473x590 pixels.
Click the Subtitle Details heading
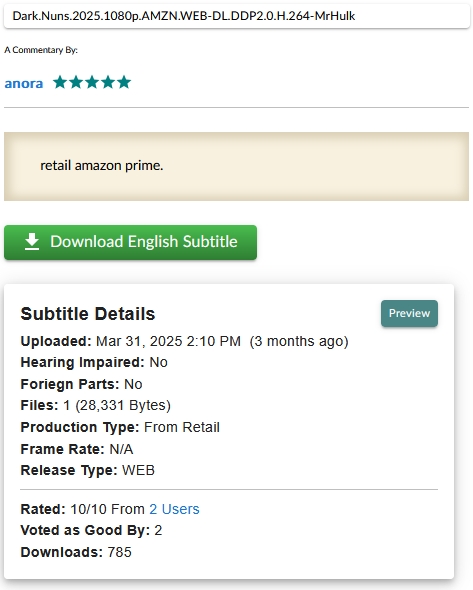click(x=88, y=313)
